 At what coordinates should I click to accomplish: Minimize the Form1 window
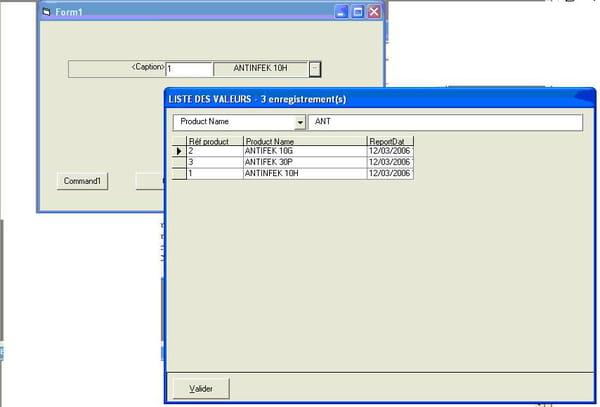tap(341, 12)
